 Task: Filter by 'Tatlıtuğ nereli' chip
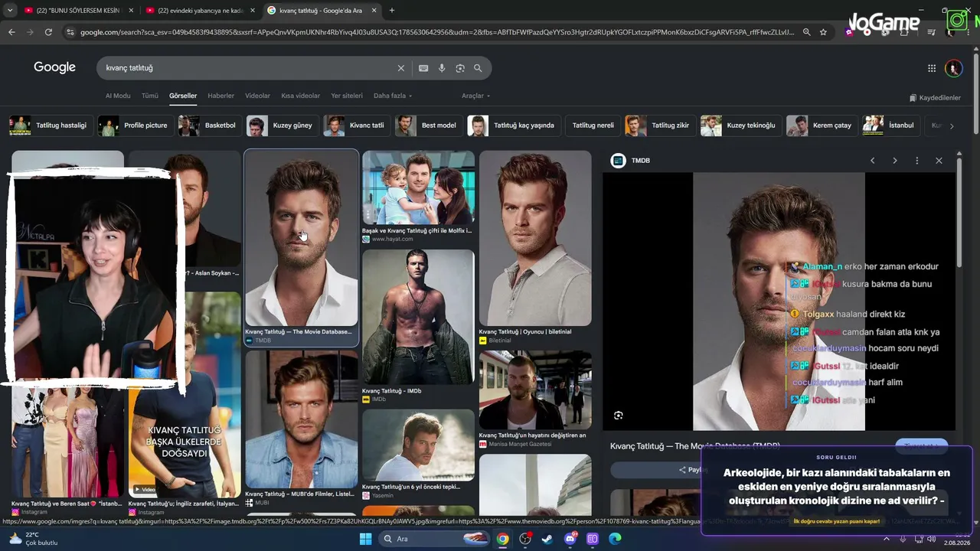point(593,126)
